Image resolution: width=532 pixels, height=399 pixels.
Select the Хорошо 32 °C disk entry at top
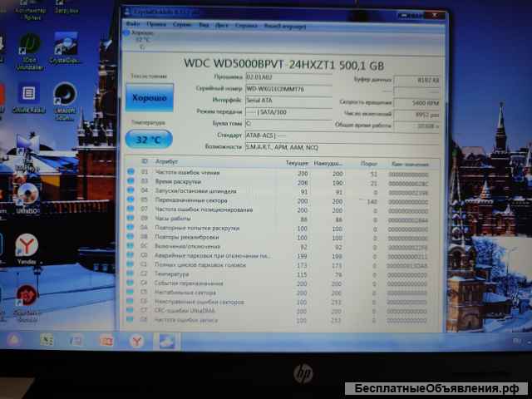[x=141, y=36]
